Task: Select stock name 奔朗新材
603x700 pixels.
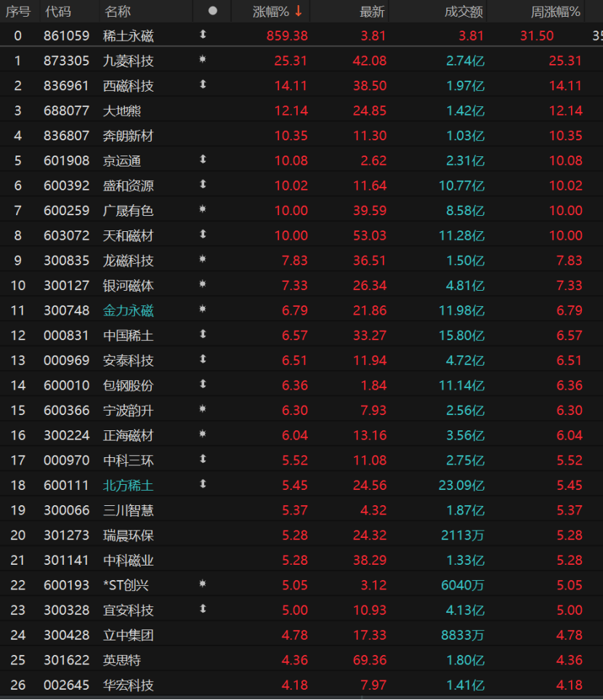Action: tap(128, 136)
